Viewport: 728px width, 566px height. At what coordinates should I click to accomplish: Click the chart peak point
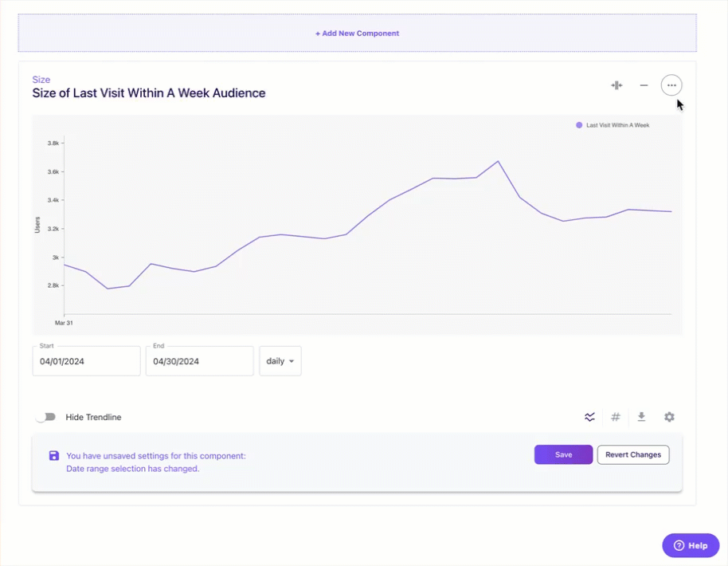coord(498,161)
